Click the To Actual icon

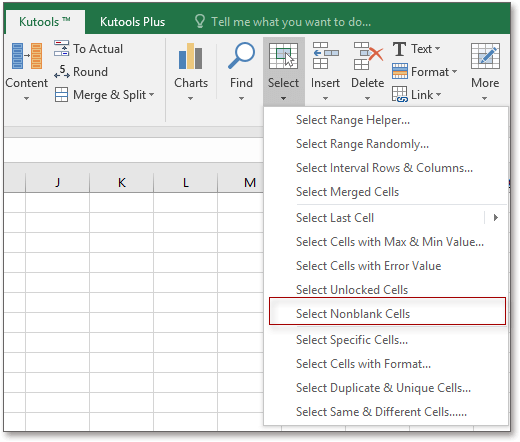coord(61,48)
